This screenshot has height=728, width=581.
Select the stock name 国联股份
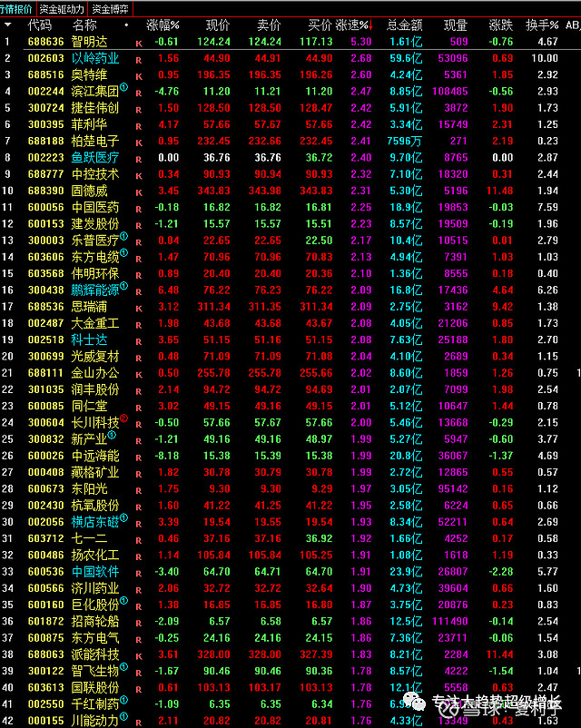point(95,688)
